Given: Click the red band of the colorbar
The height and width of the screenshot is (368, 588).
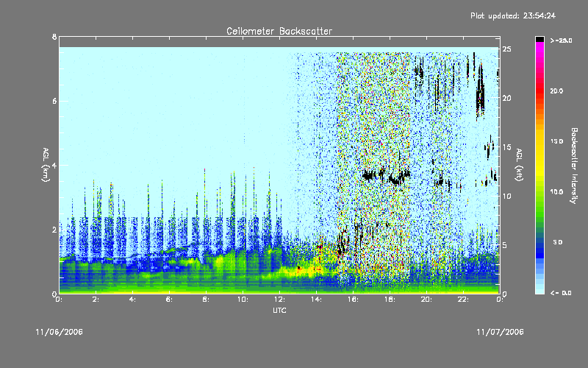Looking at the screenshot, I should 539,92.
